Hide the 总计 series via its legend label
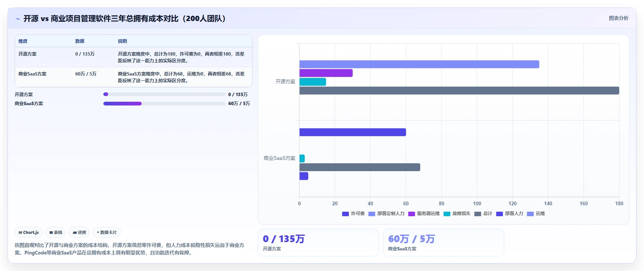Image resolution: width=644 pixels, height=271 pixels. click(488, 214)
